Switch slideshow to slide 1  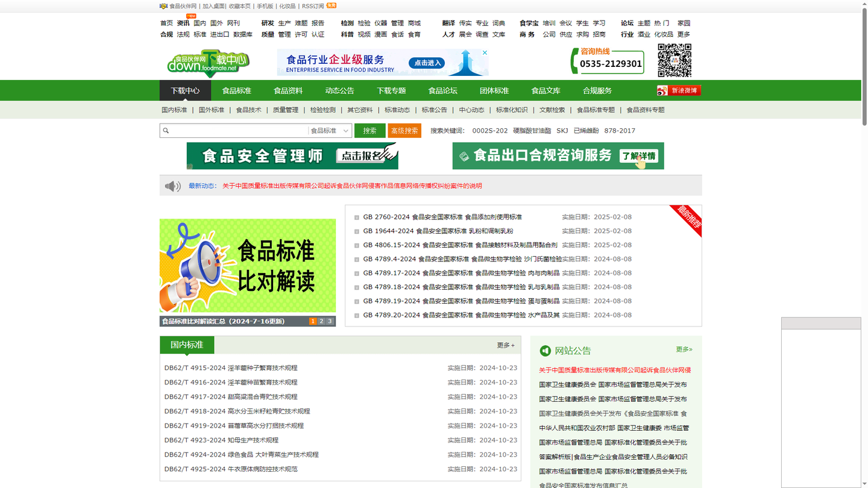pos(313,322)
